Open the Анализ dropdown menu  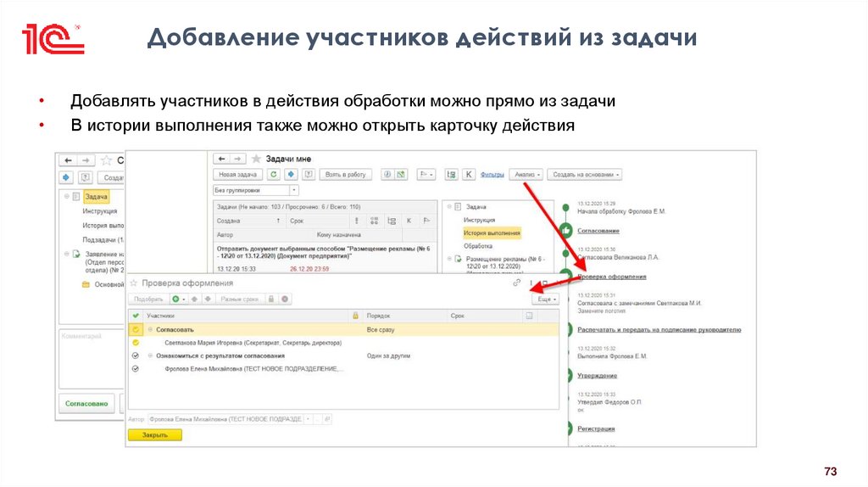pos(526,175)
